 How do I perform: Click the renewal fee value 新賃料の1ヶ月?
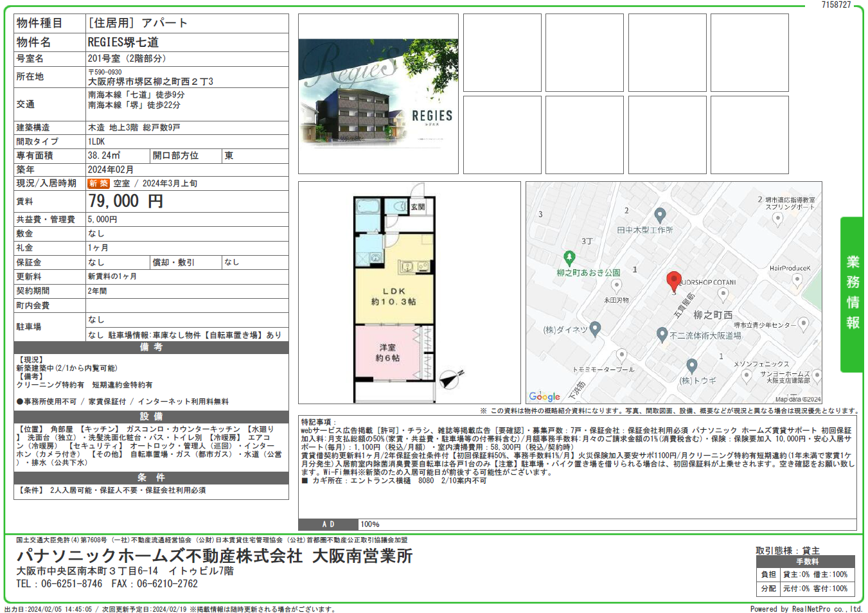coord(112,276)
